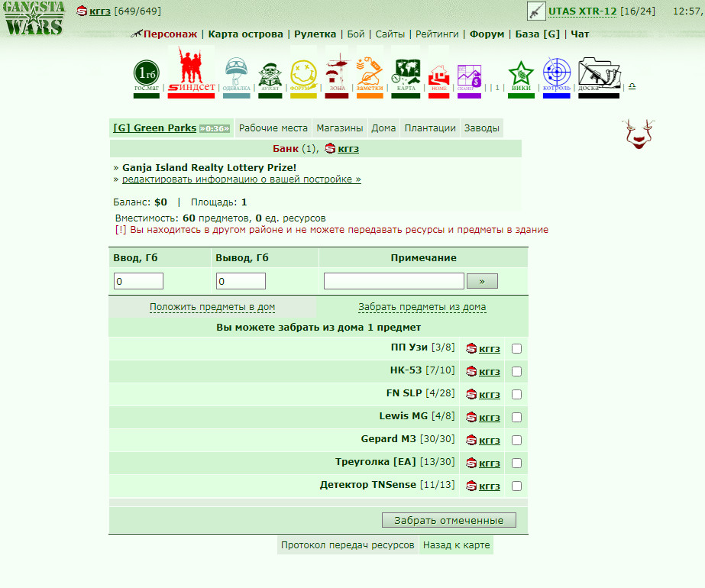Open the Рулетка menu item
Image resolution: width=705 pixels, height=588 pixels.
315,34
